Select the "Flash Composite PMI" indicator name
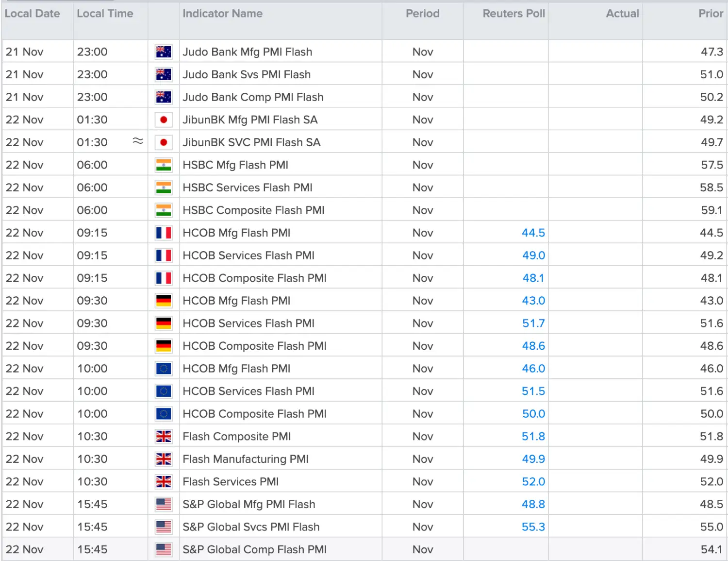This screenshot has width=728, height=561. pyautogui.click(x=237, y=437)
